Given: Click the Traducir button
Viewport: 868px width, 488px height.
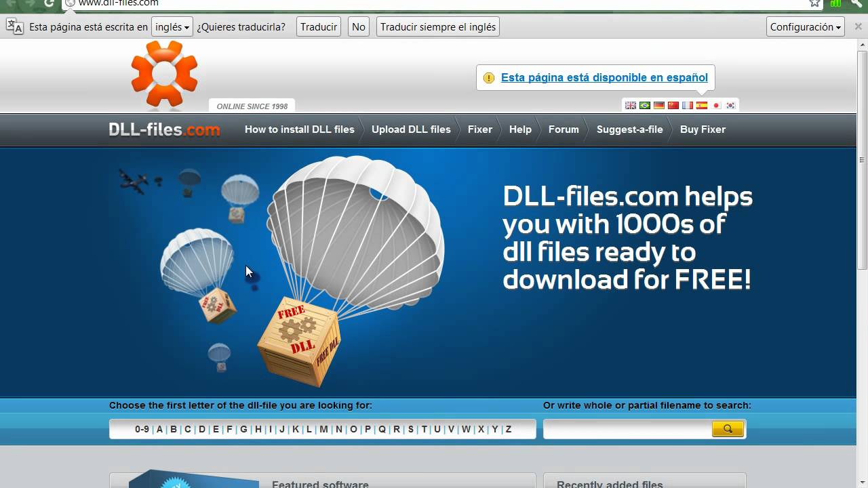Looking at the screenshot, I should [319, 27].
